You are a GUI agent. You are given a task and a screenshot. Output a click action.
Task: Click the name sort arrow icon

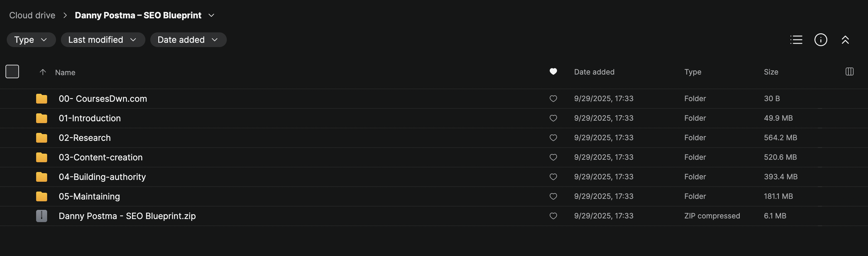click(43, 72)
